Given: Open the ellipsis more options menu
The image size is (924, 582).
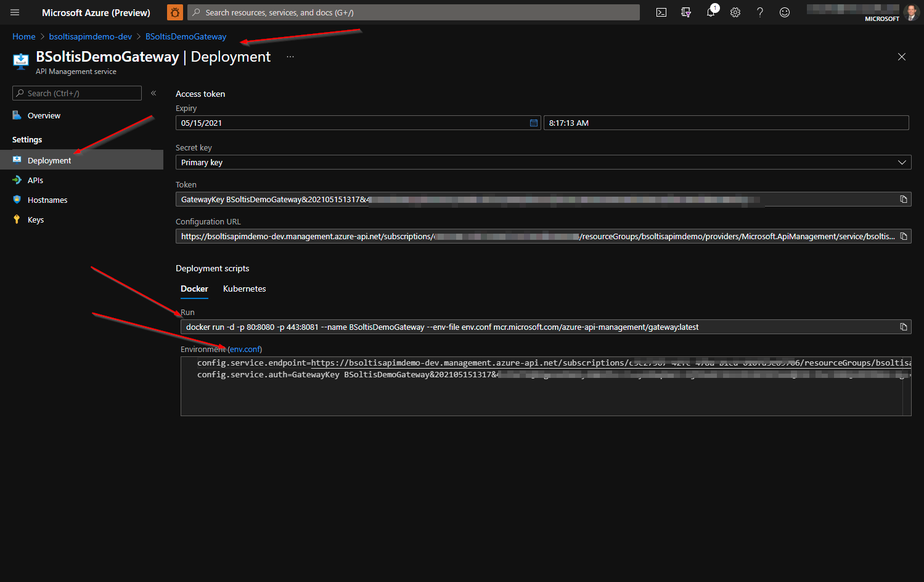Looking at the screenshot, I should tap(290, 57).
